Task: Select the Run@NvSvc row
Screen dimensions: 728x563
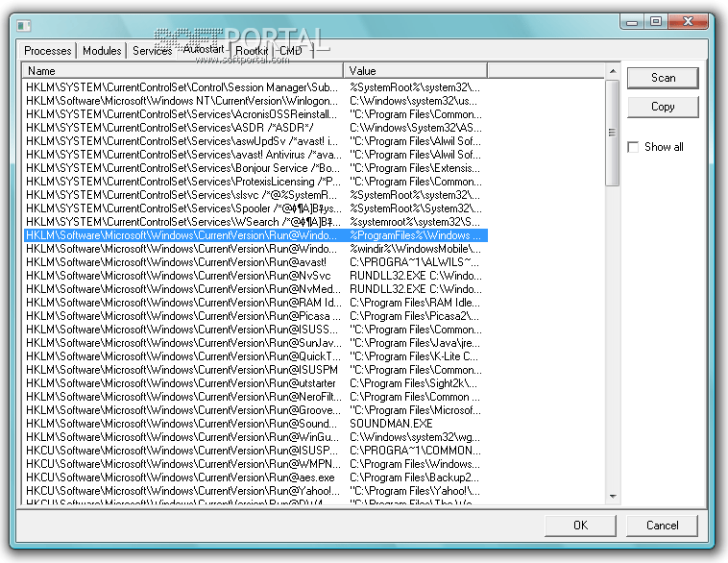Action: coord(255,276)
